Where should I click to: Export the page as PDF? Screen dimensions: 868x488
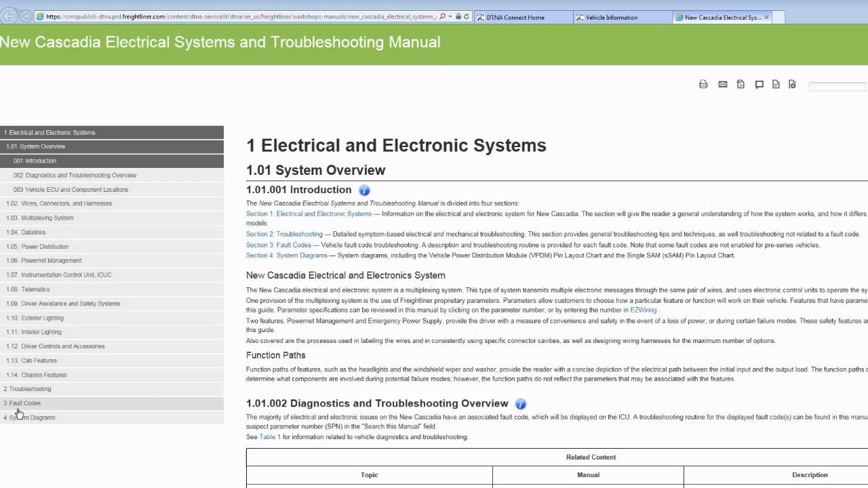[741, 85]
